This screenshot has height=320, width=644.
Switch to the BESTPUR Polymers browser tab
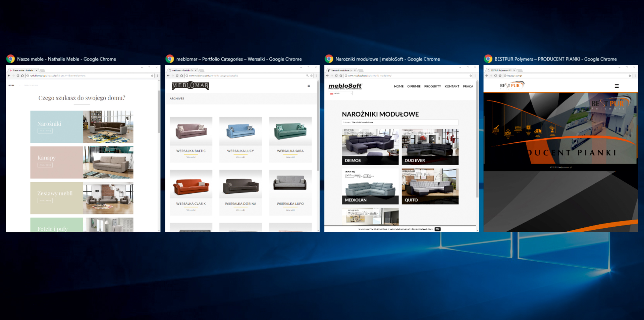point(501,71)
